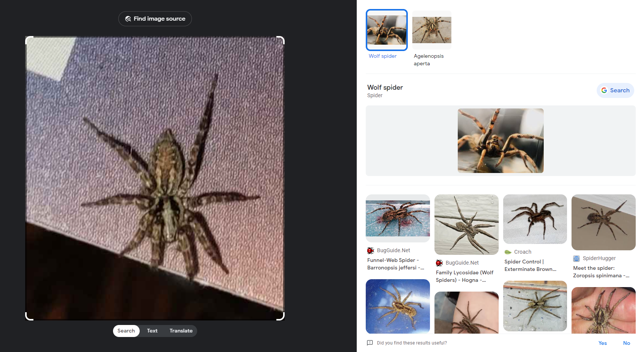Open the spider on concrete result image
644x352 pixels.
[535, 306]
